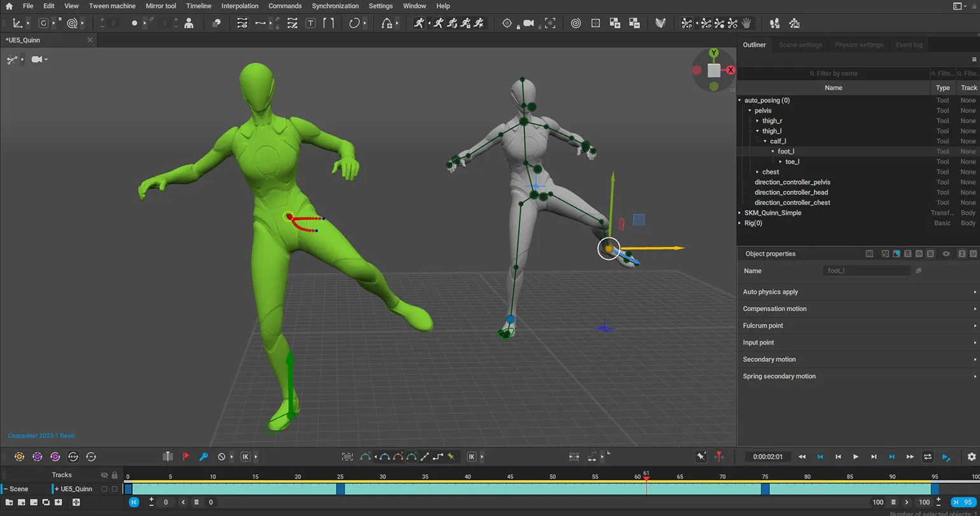Click the footprints icon in the toolbar
This screenshot has height=516, width=980.
[x=774, y=24]
